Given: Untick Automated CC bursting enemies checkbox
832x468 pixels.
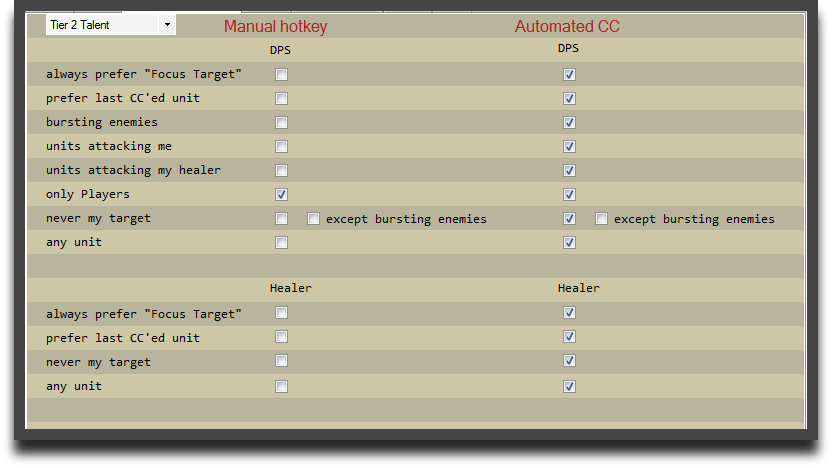Looking at the screenshot, I should pyautogui.click(x=570, y=122).
